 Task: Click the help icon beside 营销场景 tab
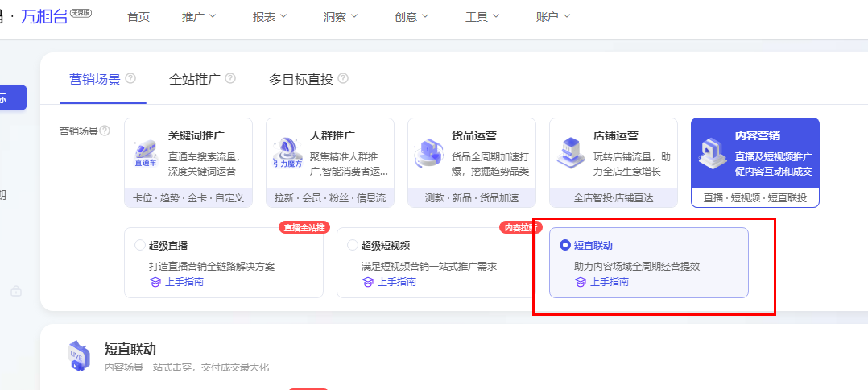tap(130, 79)
